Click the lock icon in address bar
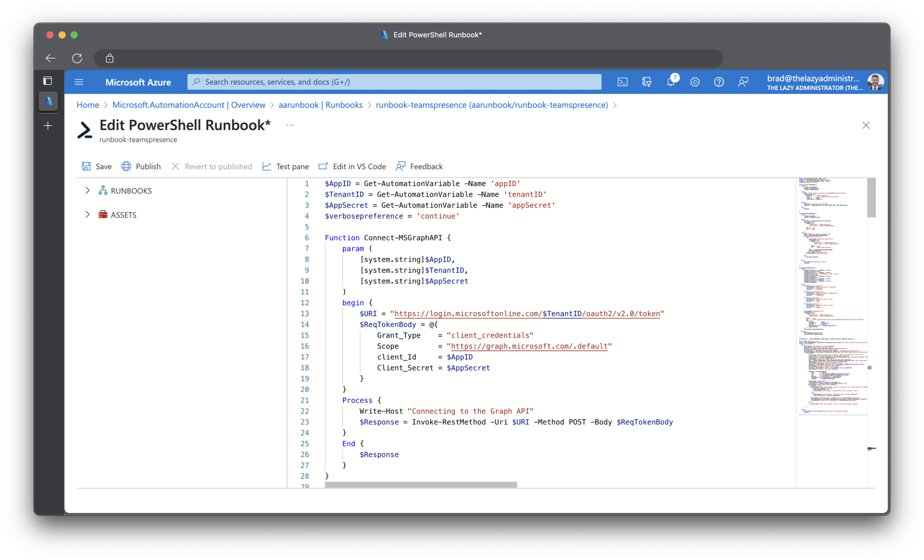The width and height of the screenshot is (924, 560). coord(110,58)
